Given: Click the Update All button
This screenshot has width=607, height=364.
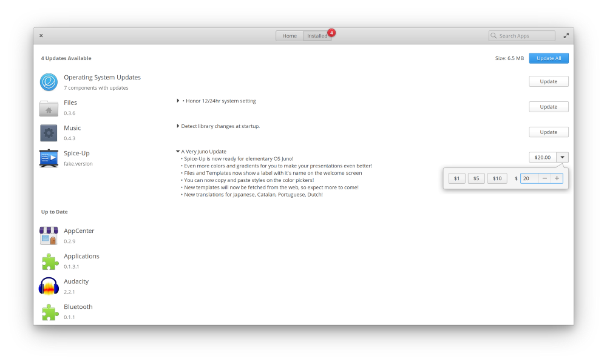Looking at the screenshot, I should (549, 58).
